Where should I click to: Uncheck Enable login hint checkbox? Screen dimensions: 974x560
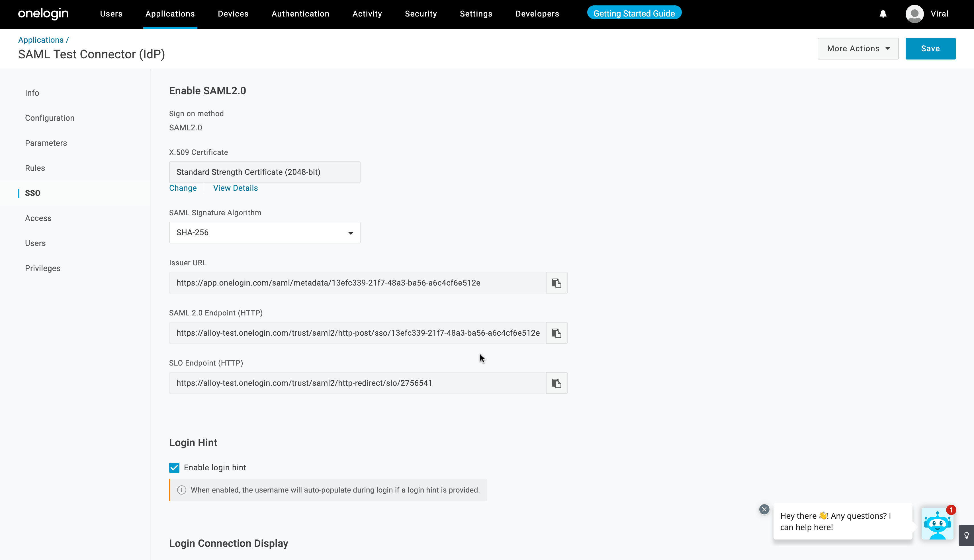click(174, 467)
